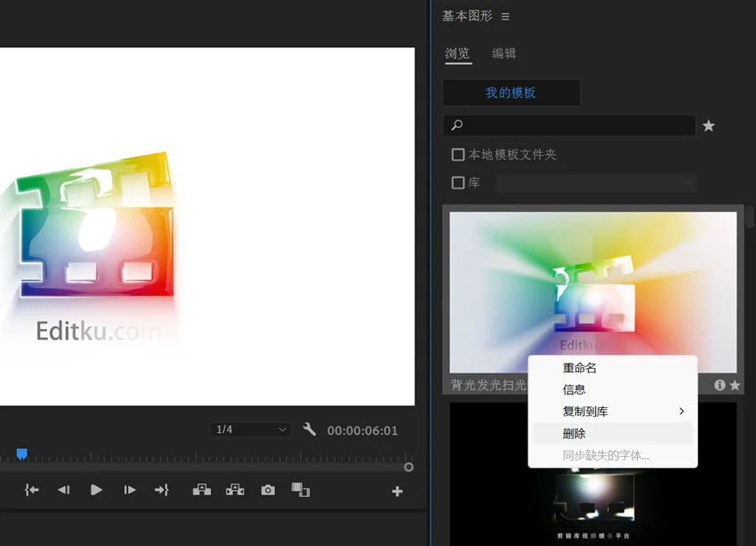Favorite the 背光发光扫光 template star
756x546 pixels.
[x=735, y=385]
